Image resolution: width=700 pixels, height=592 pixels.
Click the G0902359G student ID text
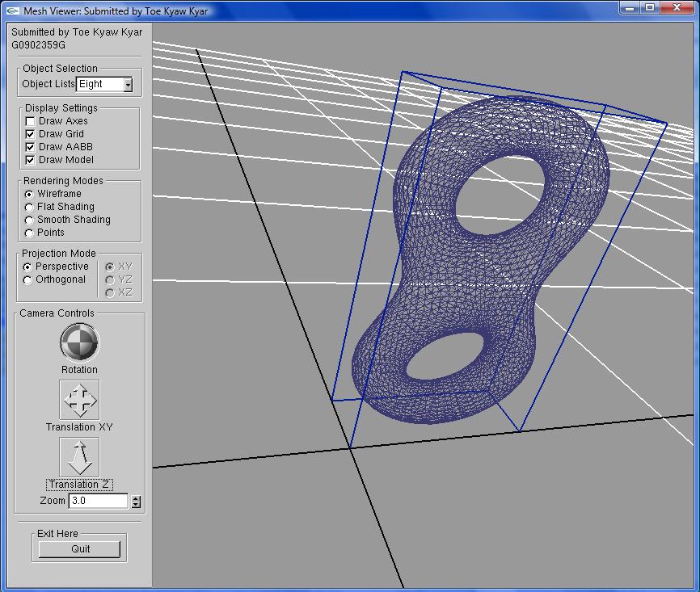pos(38,45)
